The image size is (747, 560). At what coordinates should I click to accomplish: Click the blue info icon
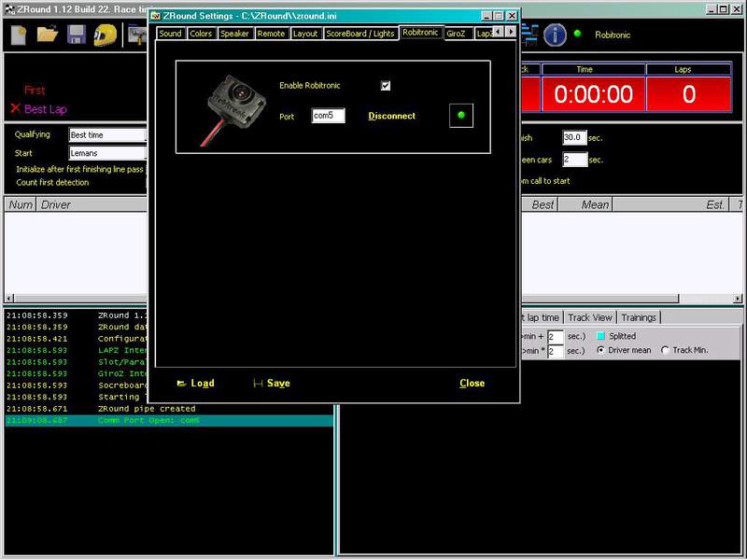click(x=555, y=35)
